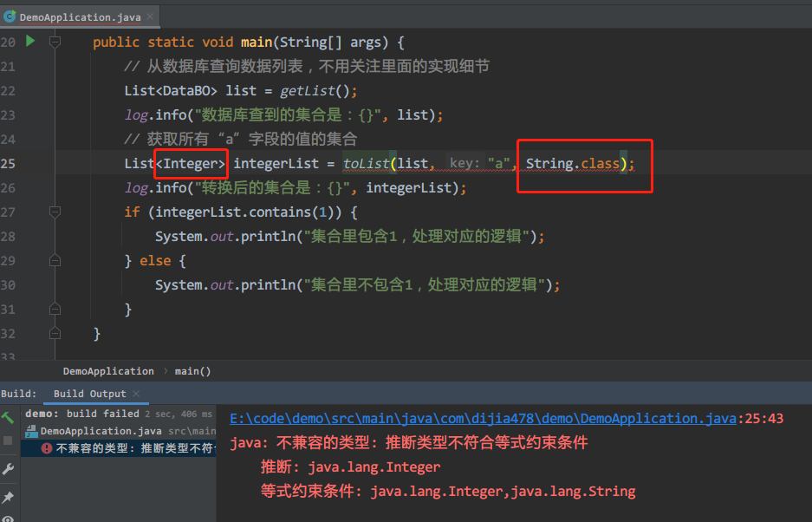Click the '推断: java.lang.Integer' output line
This screenshot has height=522, width=812.
click(x=351, y=467)
